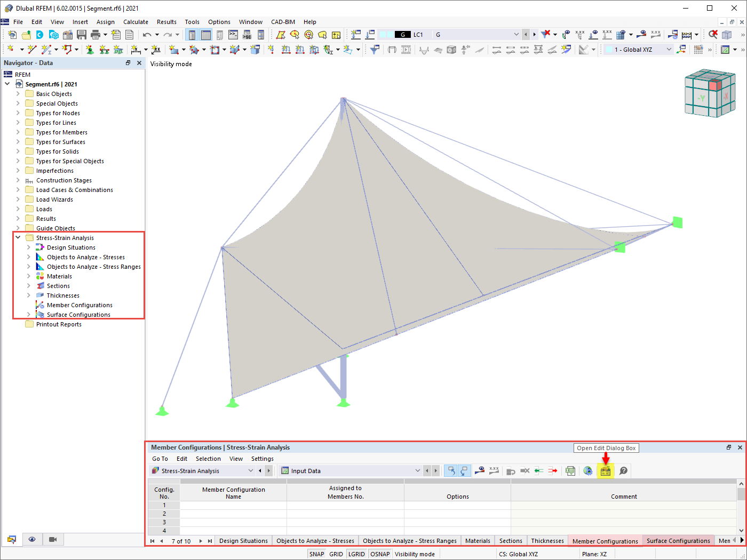Click the navigator data tab icon at bottom-left
Image resolution: width=747 pixels, height=560 pixels.
coord(12,539)
